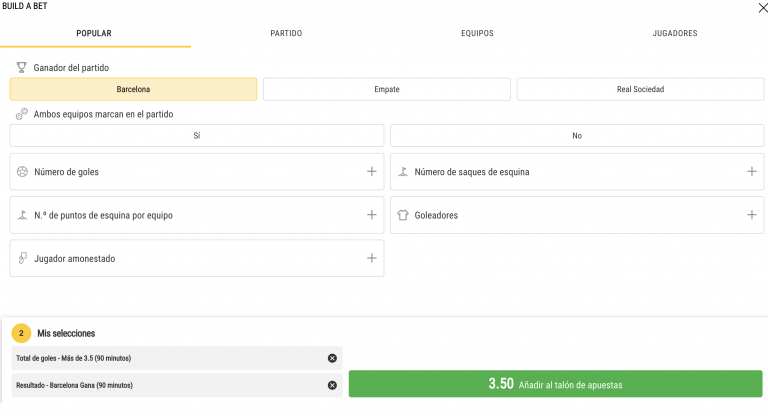Image resolution: width=768 pixels, height=416 pixels.
Task: Click the Ambos equipos marcan en el partido label
Action: (103, 114)
